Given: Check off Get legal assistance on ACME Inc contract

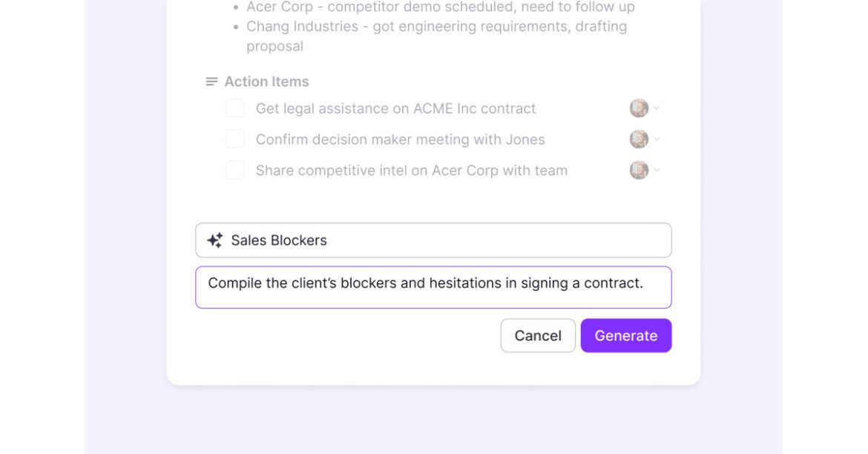Looking at the screenshot, I should tap(235, 108).
